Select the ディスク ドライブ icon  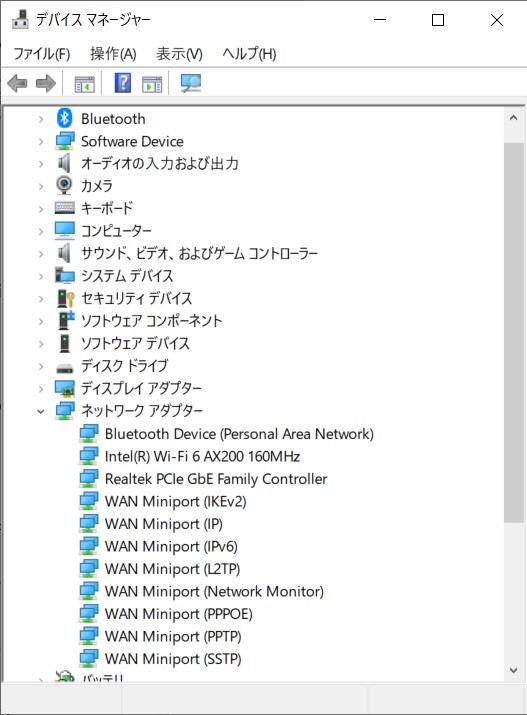coord(64,368)
